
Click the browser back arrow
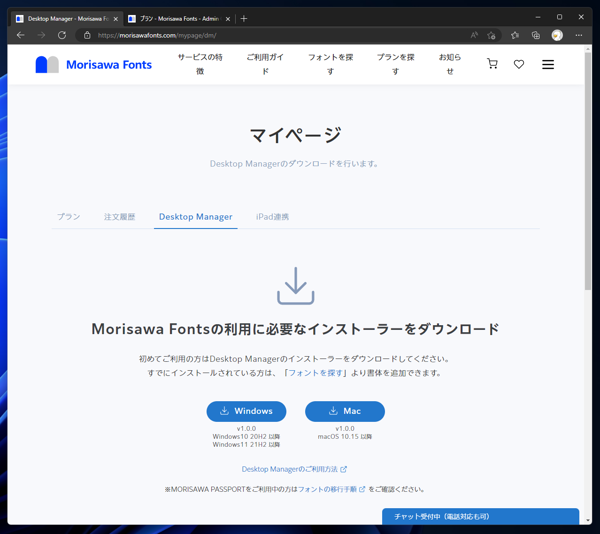coord(21,35)
